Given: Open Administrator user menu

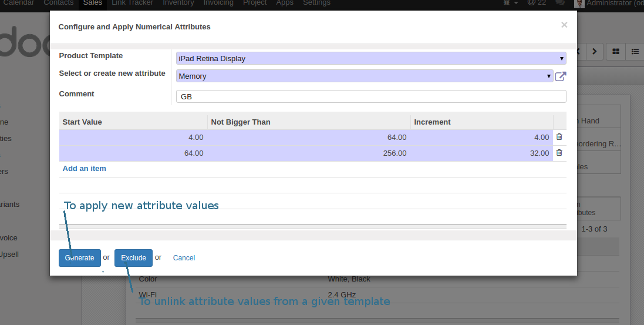Looking at the screenshot, I should click(609, 3).
